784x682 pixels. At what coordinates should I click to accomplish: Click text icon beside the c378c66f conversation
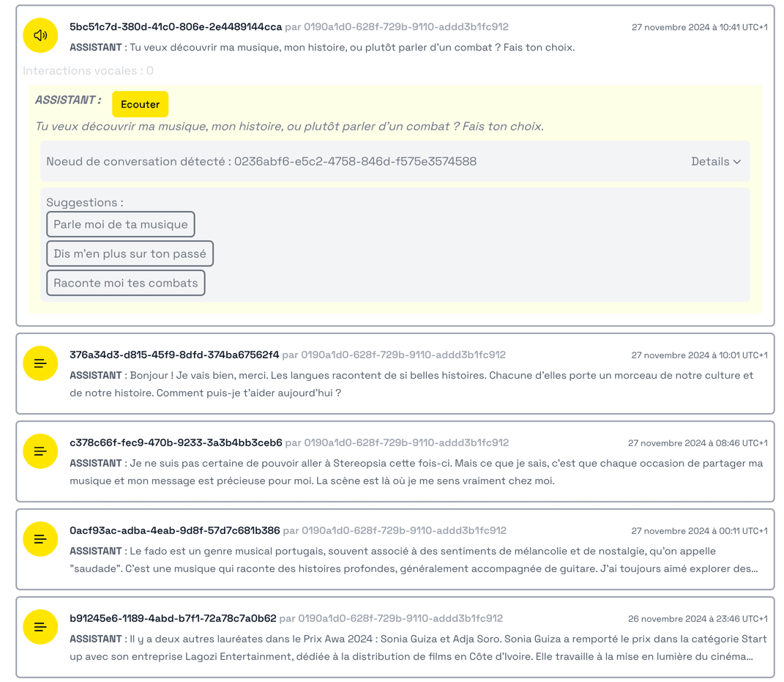pos(40,451)
